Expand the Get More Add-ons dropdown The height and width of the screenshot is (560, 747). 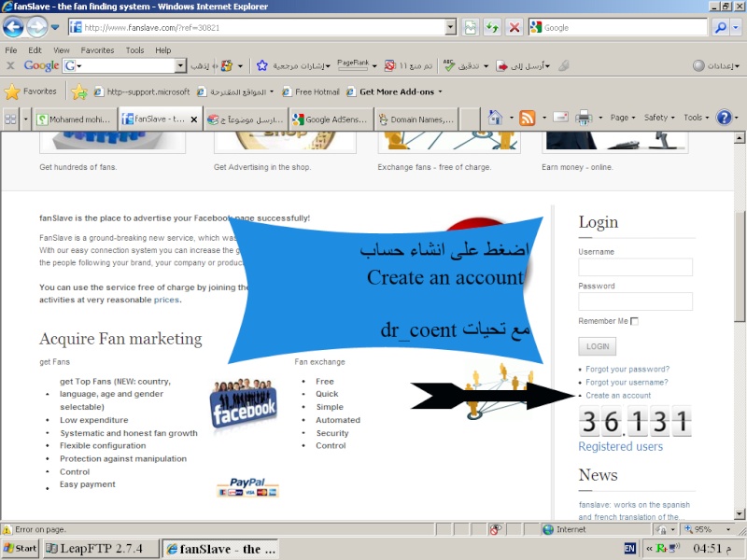coord(440,91)
